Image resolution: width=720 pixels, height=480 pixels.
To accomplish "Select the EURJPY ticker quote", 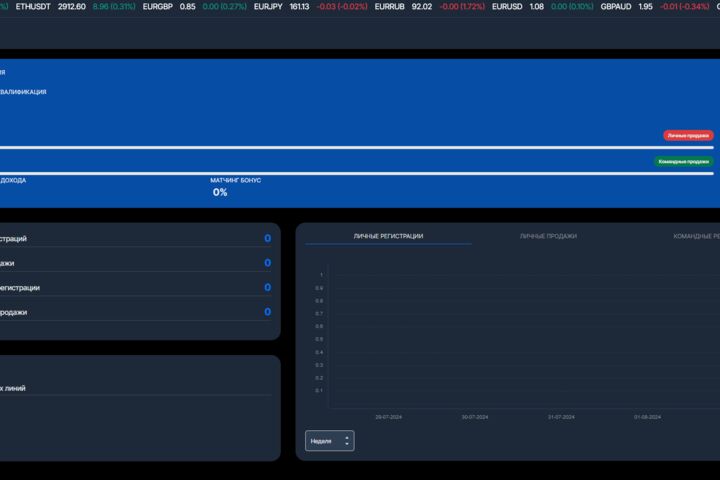I will click(311, 7).
